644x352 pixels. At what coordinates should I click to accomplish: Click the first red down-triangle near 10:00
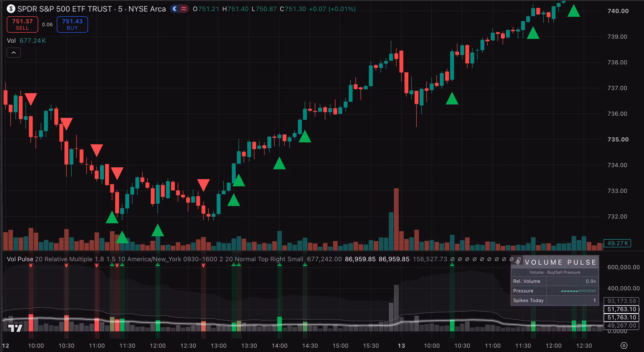click(x=31, y=99)
